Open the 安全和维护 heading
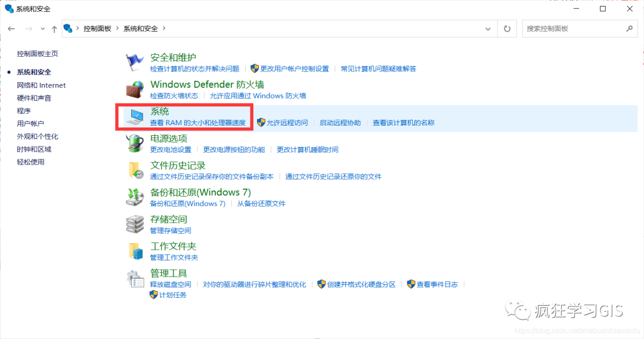The height and width of the screenshot is (339, 644). point(173,57)
